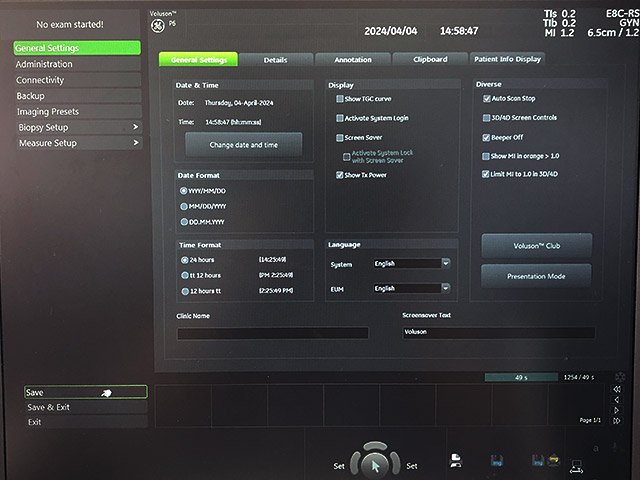Screen dimensions: 640x480
Task: Click the floppy icon left of envelope
Action: click(x=538, y=460)
